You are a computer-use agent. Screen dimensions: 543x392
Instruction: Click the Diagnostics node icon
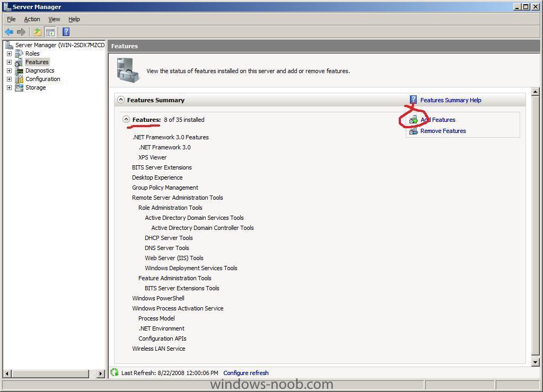pyautogui.click(x=20, y=70)
